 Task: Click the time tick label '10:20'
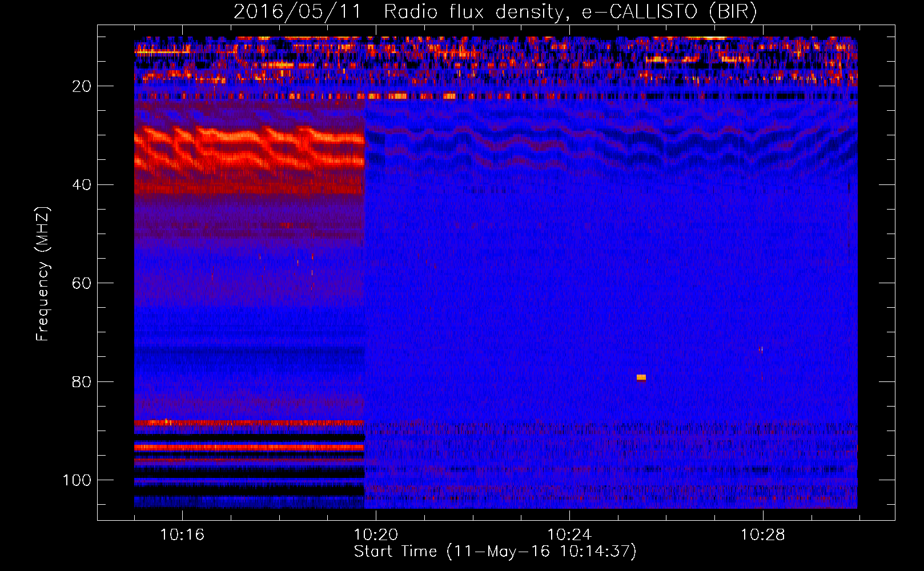[x=376, y=534]
